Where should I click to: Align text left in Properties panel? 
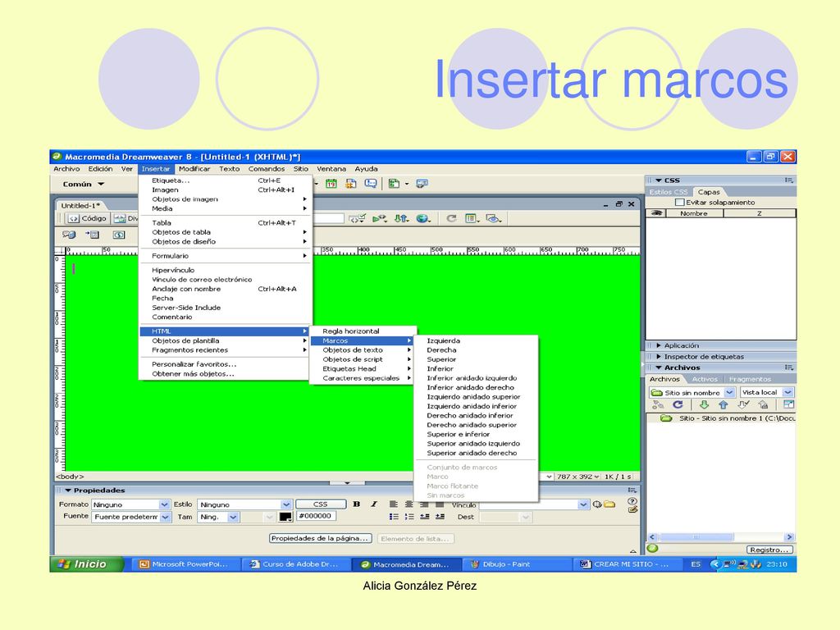394,504
